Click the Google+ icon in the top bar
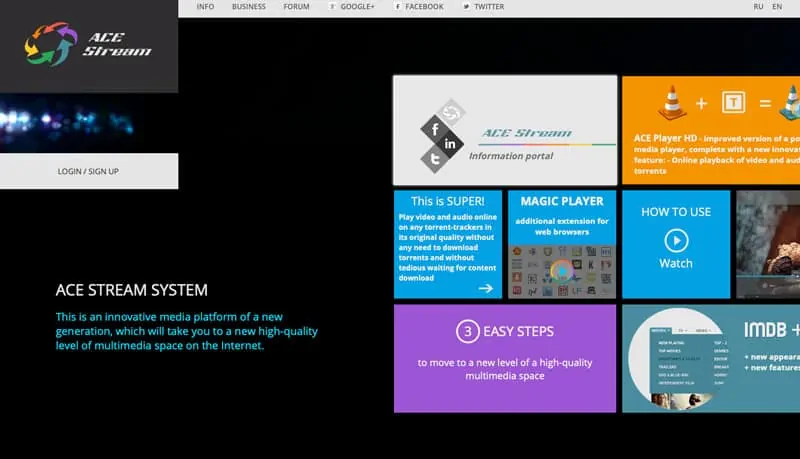Viewport: 800px width, 459px height. point(333,7)
